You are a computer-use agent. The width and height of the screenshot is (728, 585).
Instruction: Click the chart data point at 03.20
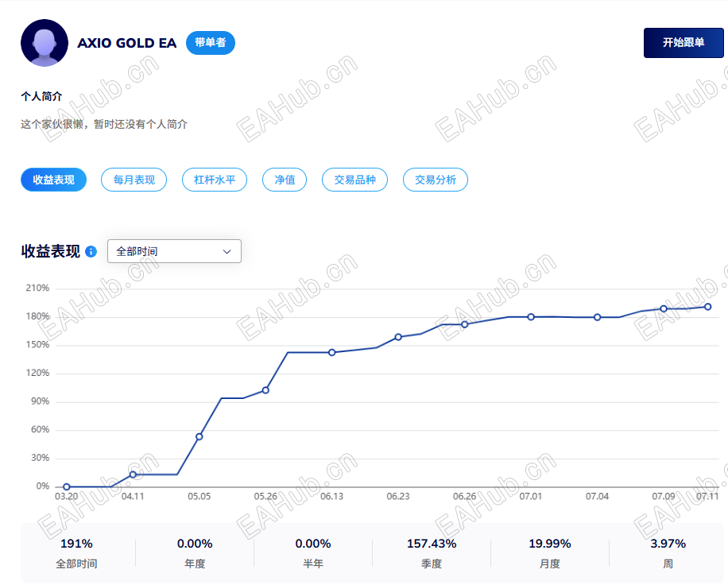click(x=67, y=486)
